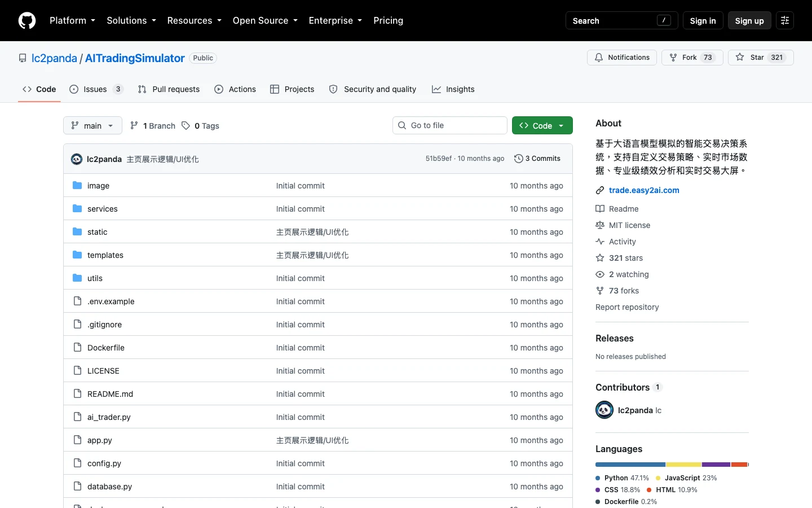Viewport: 812px width, 508px height.
Task: Click the file icon beside Dockerfile
Action: click(77, 348)
